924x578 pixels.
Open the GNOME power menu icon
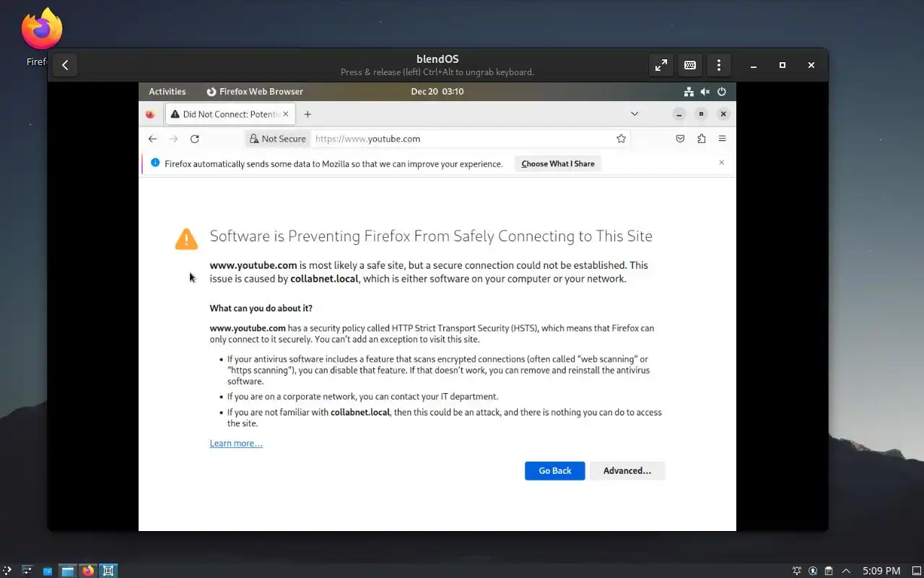pos(721,92)
